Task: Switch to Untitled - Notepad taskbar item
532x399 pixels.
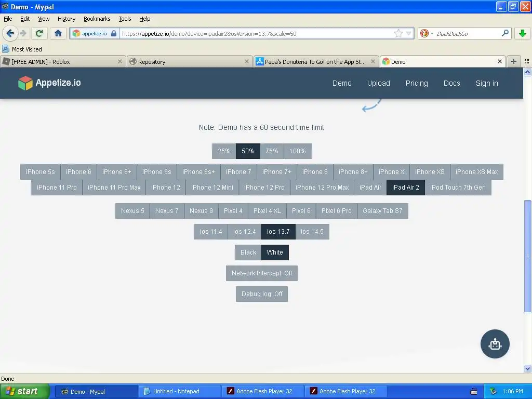Action: [x=179, y=391]
